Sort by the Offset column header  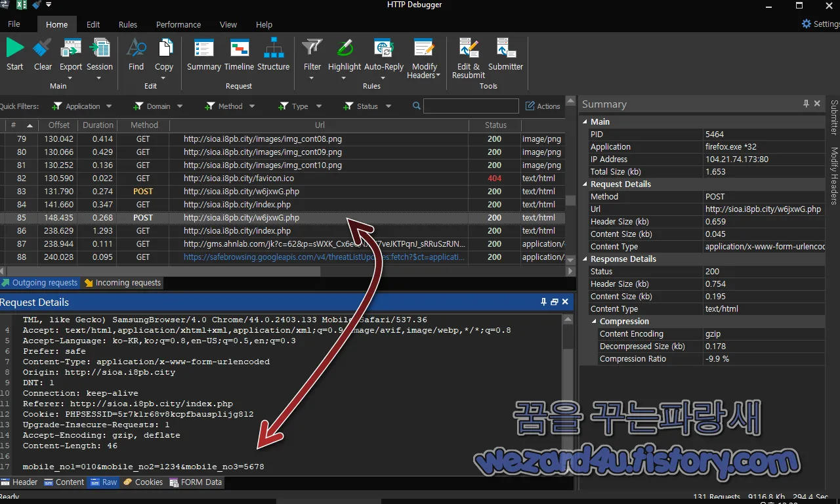click(x=58, y=125)
